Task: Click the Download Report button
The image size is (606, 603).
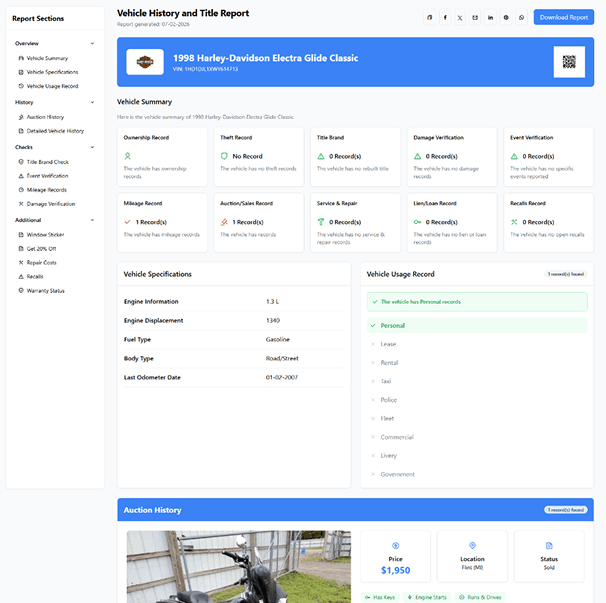Action: tap(563, 17)
